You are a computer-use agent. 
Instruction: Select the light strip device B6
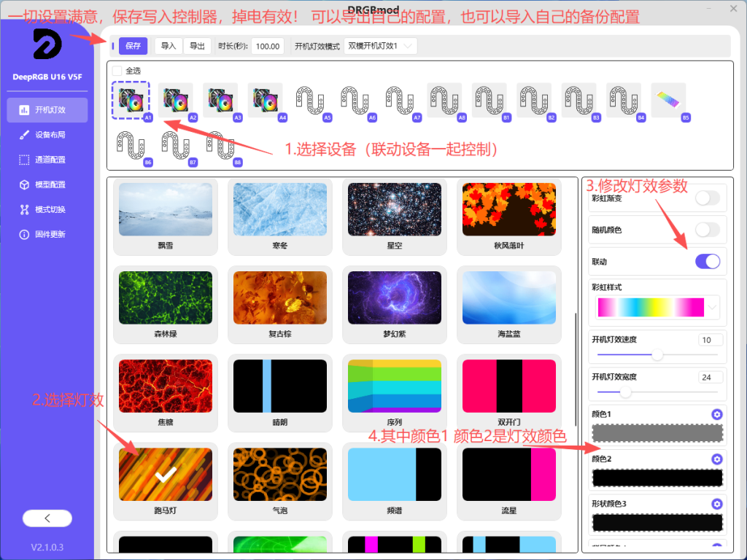(x=131, y=146)
